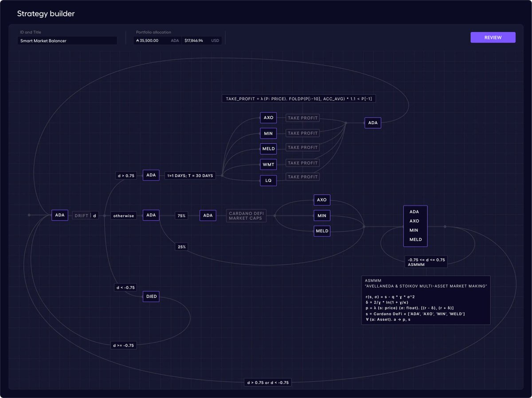Open the CARDANO DEFI MARKET CAPS node
532x398 pixels.
point(246,216)
